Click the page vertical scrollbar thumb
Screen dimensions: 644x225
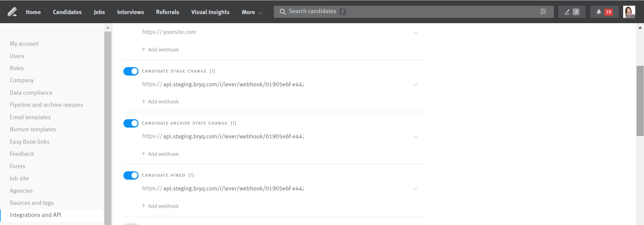(640, 101)
